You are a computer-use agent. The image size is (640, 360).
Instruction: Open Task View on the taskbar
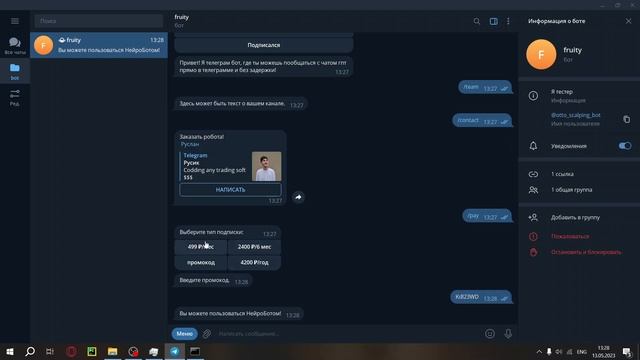tap(50, 351)
